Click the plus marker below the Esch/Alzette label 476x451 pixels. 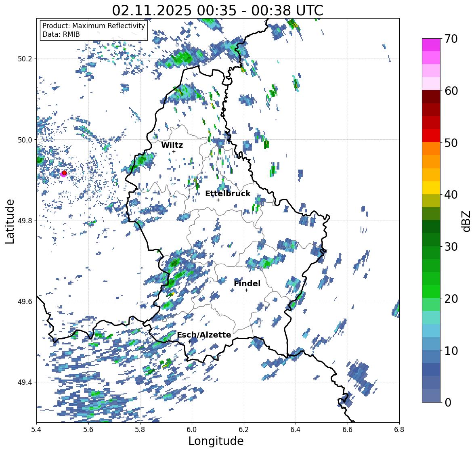pos(189,342)
